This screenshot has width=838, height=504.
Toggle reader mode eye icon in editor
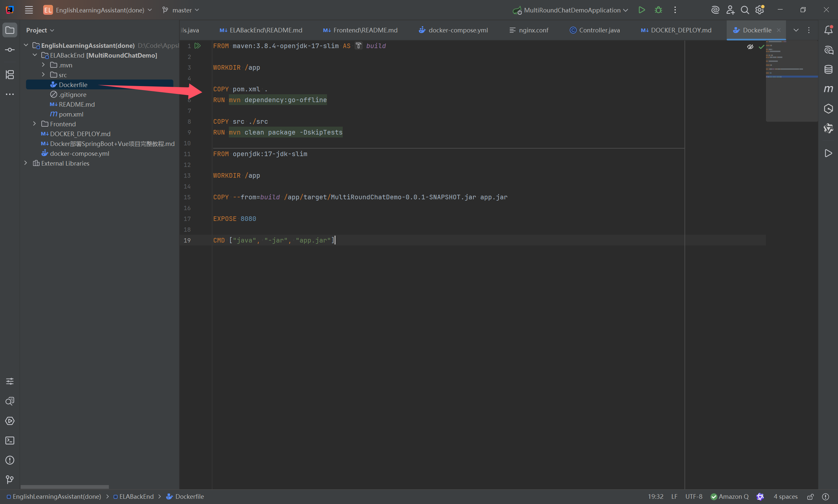[750, 47]
